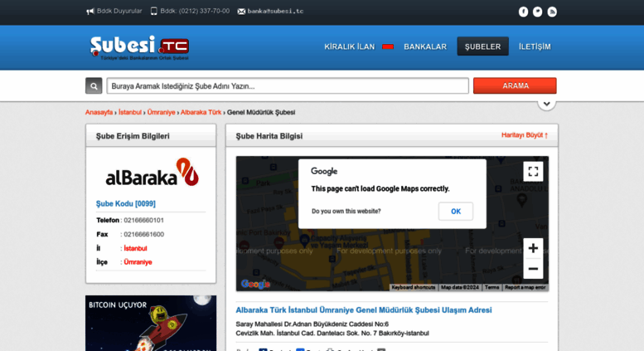Click the Şube Kodu [0099] heading
Image resolution: width=644 pixels, height=351 pixels.
[126, 203]
